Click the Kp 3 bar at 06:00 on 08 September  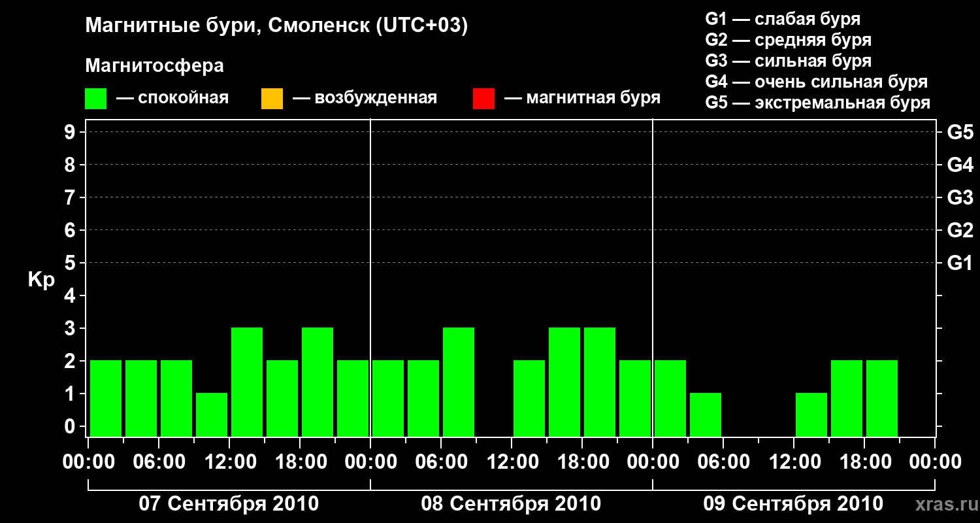click(x=459, y=382)
